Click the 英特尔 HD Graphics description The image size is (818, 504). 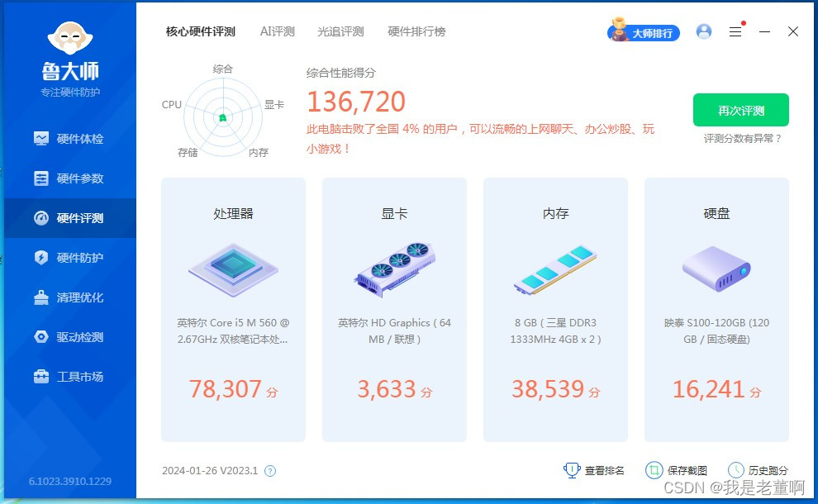[394, 331]
